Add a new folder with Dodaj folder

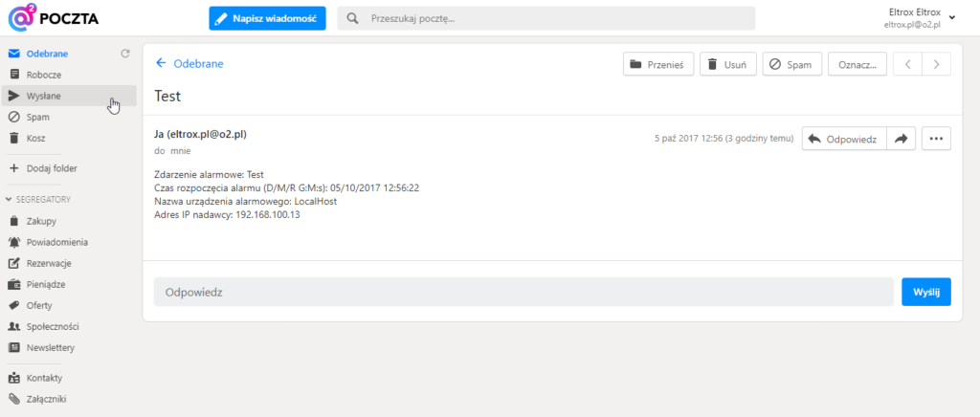tap(52, 168)
